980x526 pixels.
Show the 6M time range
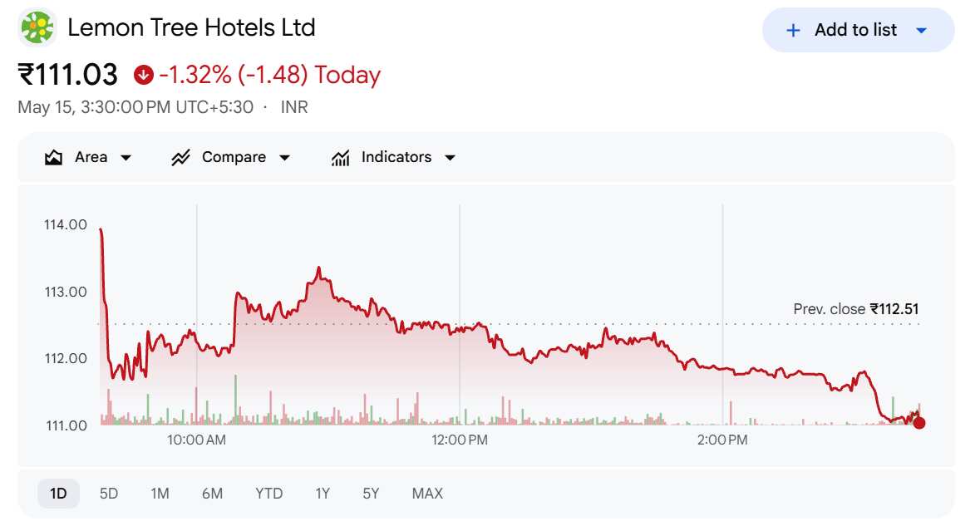tap(213, 494)
